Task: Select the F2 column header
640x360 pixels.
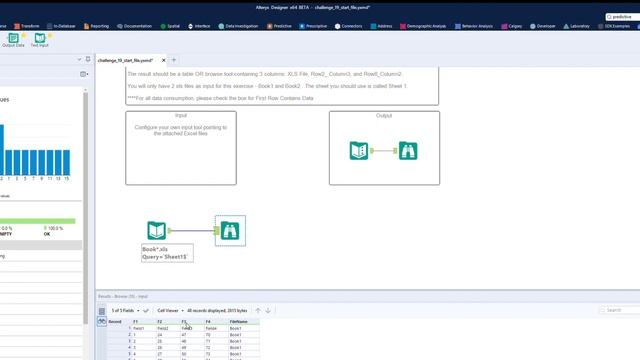Action: click(x=168, y=322)
